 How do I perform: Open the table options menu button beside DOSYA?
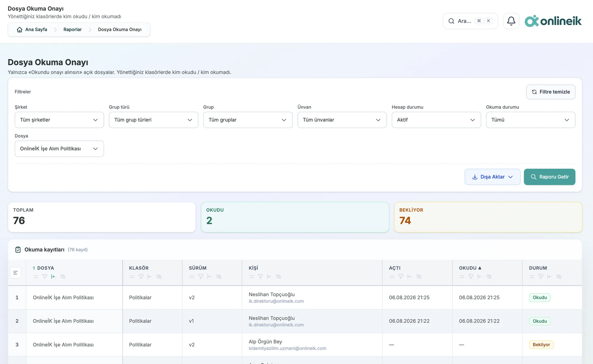click(15, 273)
